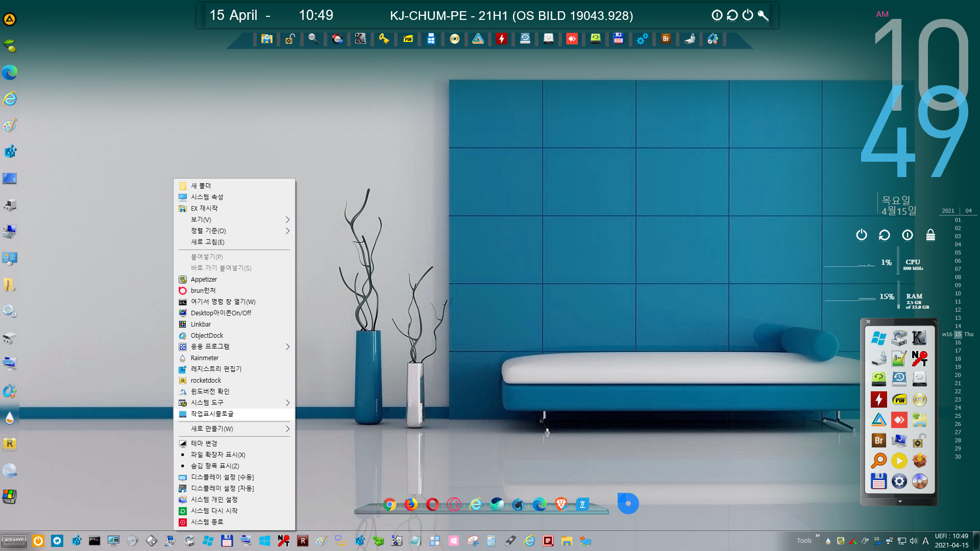Expand the 시스템 도구 submenu
The width and height of the screenshot is (980, 551).
pos(234,403)
